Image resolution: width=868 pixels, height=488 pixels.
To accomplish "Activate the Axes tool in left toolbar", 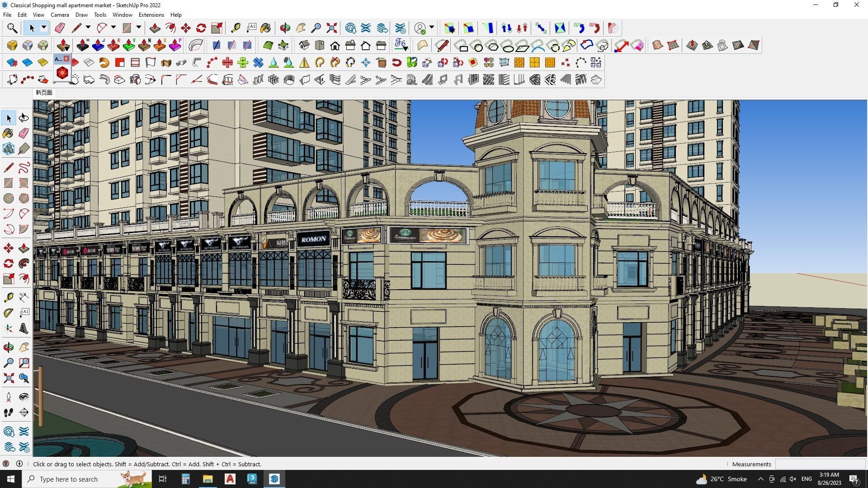I will (x=9, y=328).
